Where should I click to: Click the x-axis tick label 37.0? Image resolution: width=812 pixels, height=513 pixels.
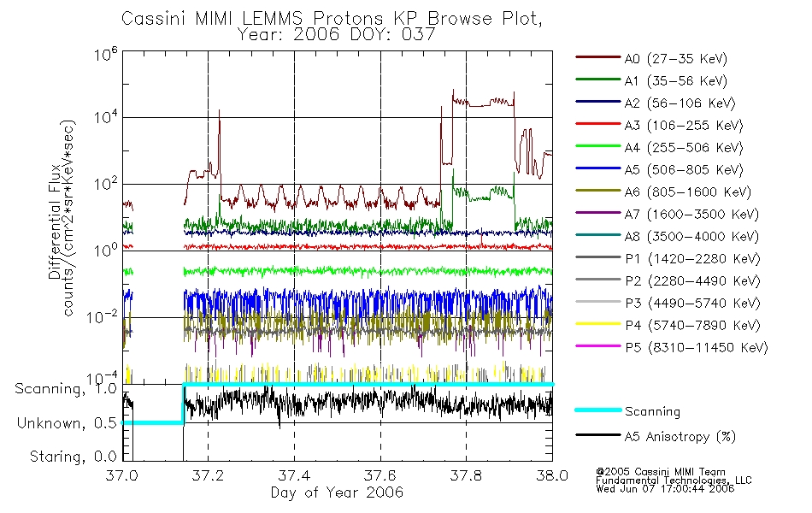click(x=122, y=475)
